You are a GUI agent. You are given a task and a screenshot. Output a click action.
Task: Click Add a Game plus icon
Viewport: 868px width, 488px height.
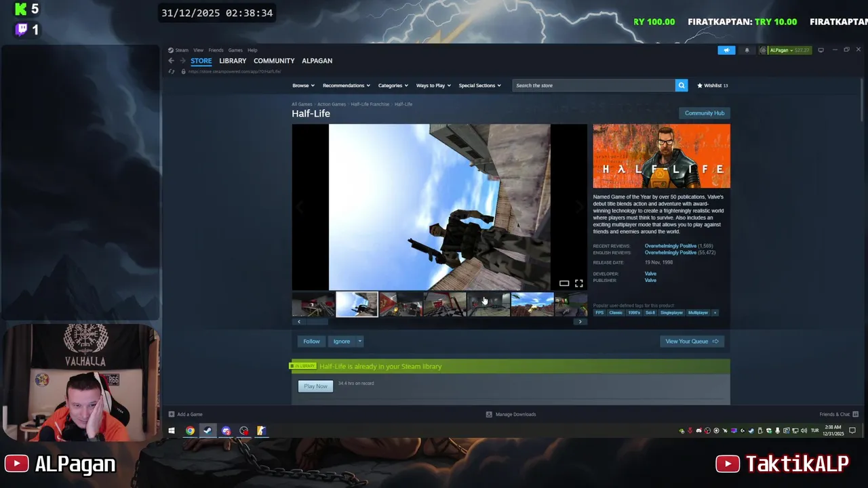click(172, 414)
